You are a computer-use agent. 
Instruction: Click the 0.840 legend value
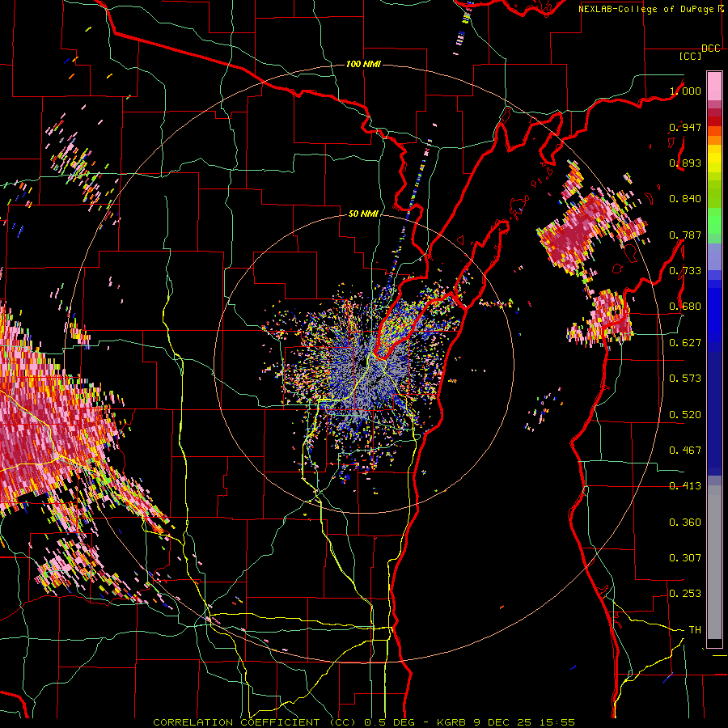click(x=685, y=199)
